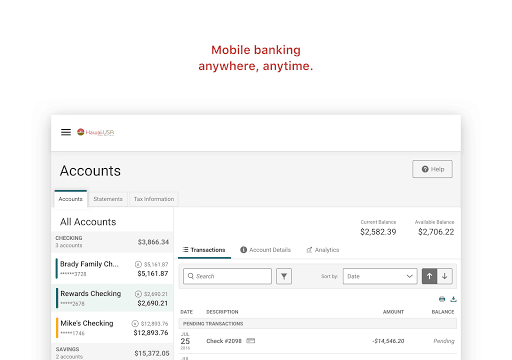This screenshot has height=360, width=512.
Task: Click the Pending Transactions section header
Action: 318,324
